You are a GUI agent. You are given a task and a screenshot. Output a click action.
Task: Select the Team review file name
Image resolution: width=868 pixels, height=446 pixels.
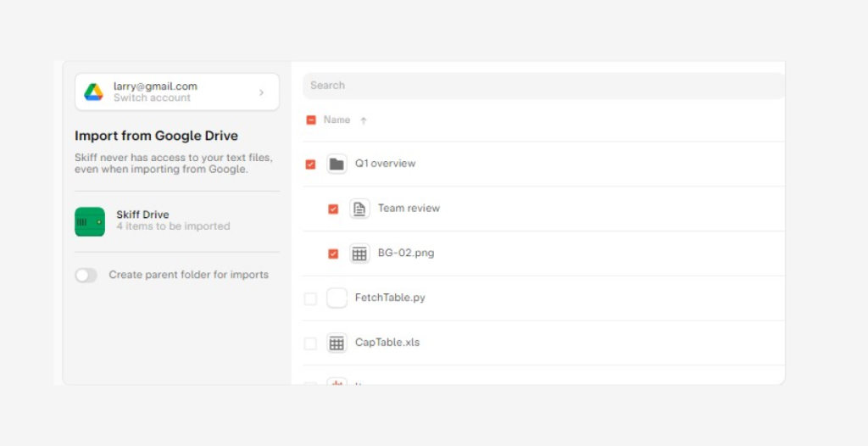pos(409,209)
